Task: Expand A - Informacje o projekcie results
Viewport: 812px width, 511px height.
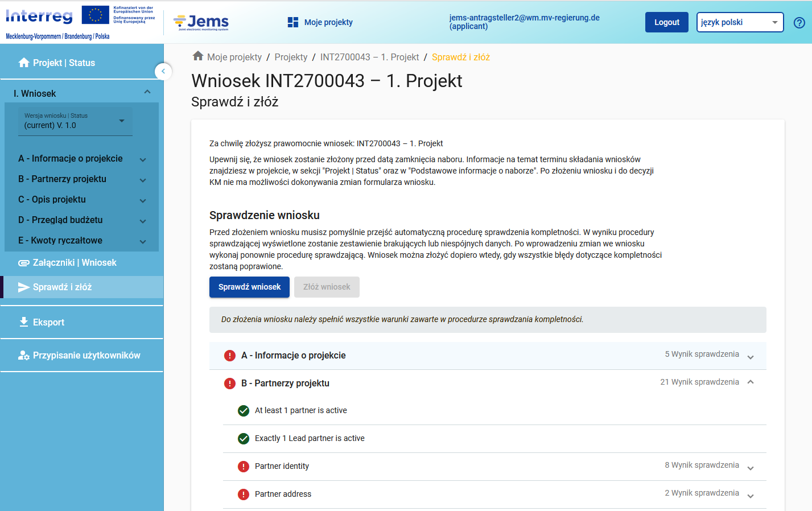Action: point(751,357)
